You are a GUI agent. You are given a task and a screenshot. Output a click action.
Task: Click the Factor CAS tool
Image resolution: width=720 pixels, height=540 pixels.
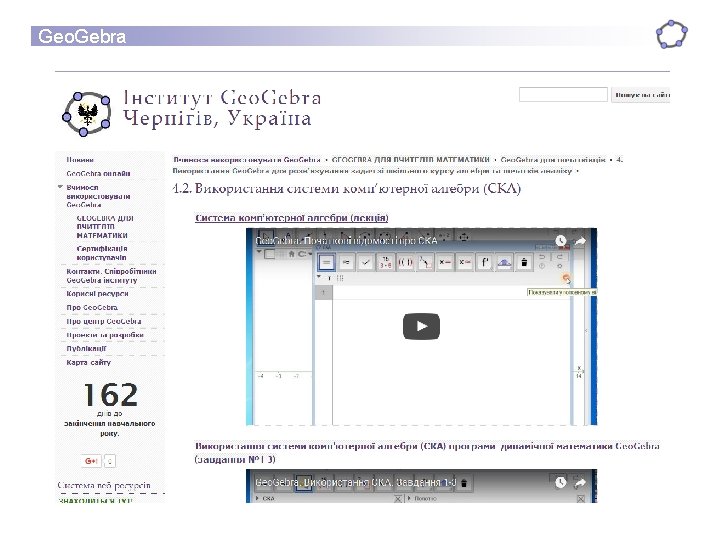pyautogui.click(x=386, y=262)
